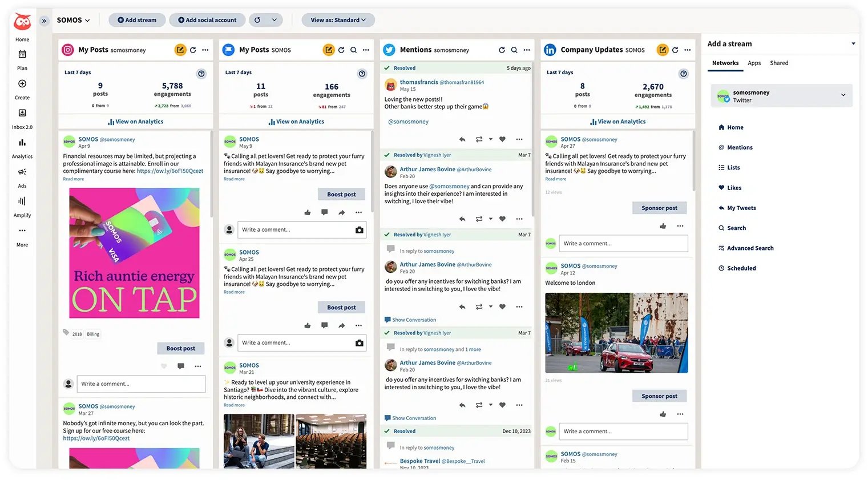Click the Add social account button
Image resolution: width=868 pixels, height=480 pixels.
pos(207,20)
